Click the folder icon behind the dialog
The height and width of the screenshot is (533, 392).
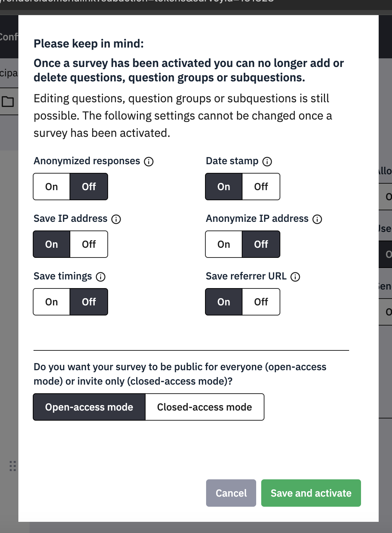click(x=8, y=102)
